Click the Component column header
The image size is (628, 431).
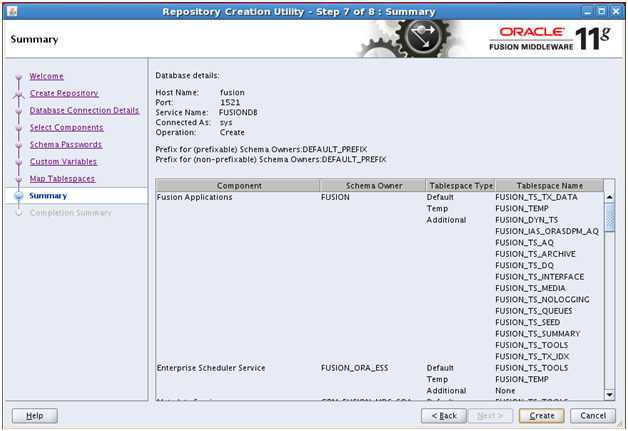238,185
